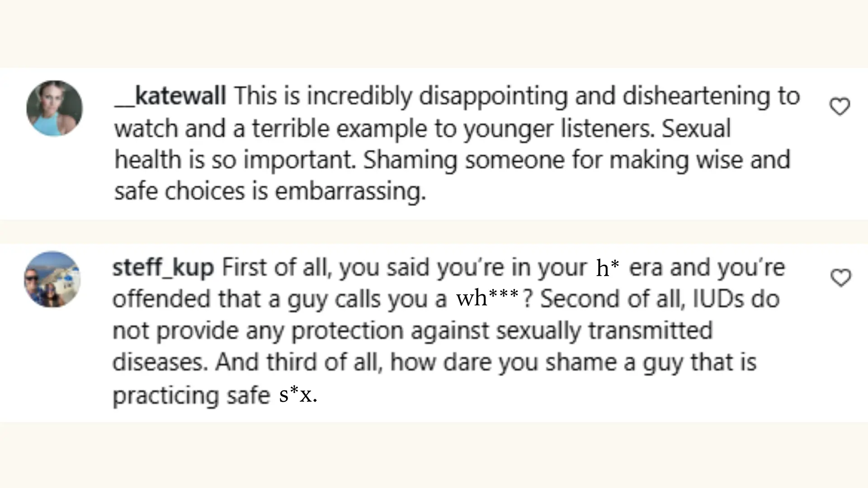Screen dimensions: 868x488
Task: Open __katewall's profile picture
Action: pyautogui.click(x=55, y=108)
